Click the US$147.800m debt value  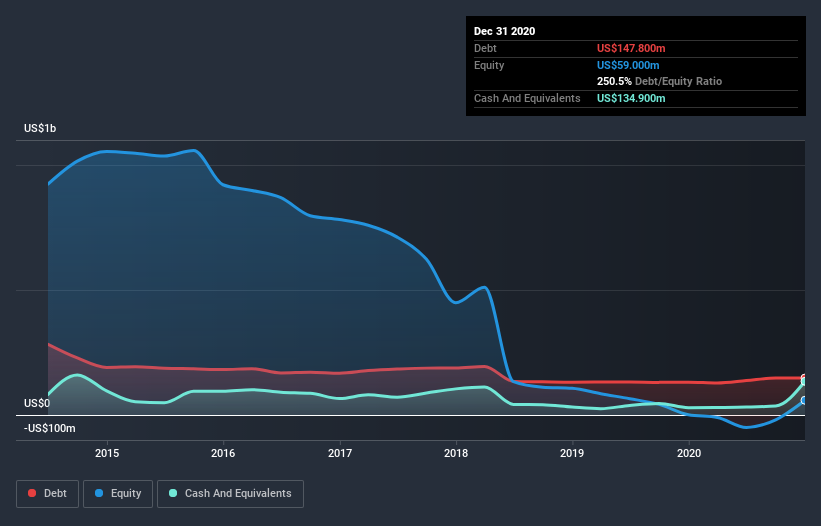click(631, 48)
